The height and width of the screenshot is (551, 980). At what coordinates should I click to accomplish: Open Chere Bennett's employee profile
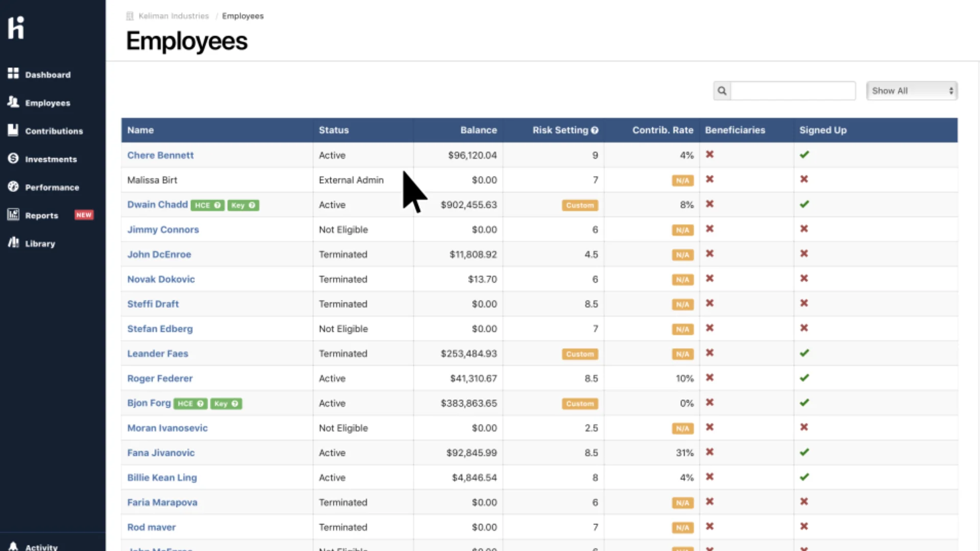pyautogui.click(x=160, y=155)
